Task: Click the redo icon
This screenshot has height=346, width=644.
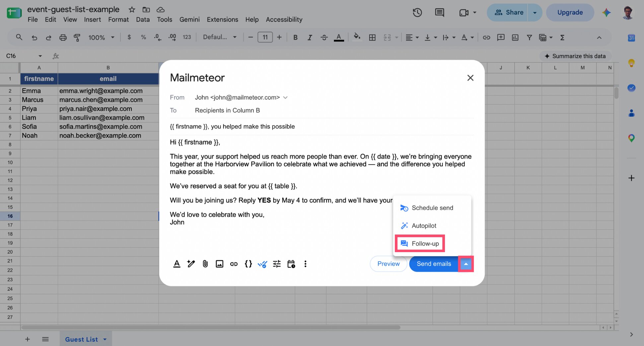Action: [48, 37]
